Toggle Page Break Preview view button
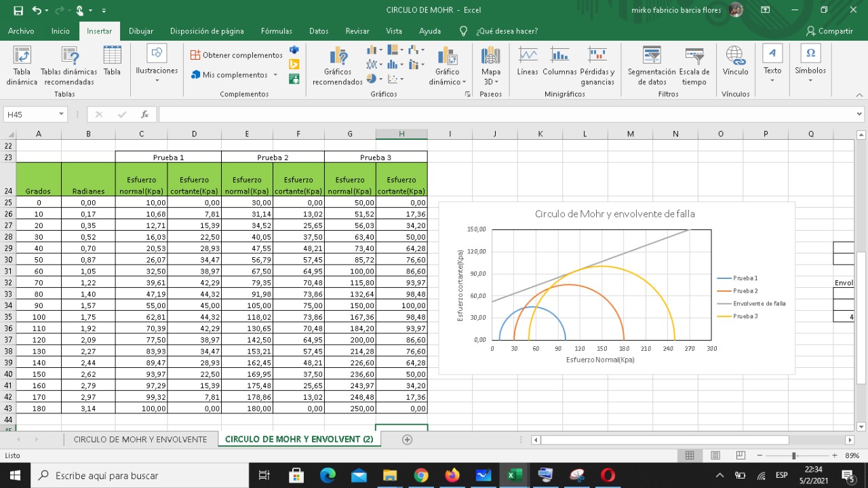Screen dimensions: 868x488 pyautogui.click(x=741, y=455)
